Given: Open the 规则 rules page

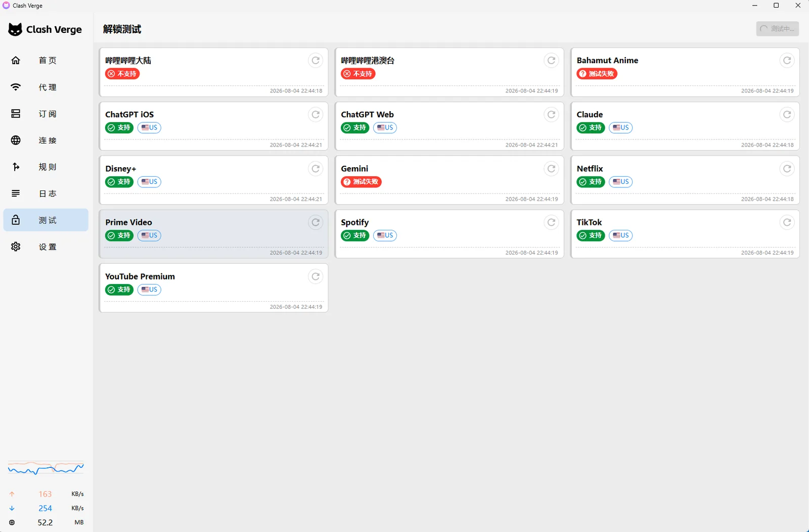Looking at the screenshot, I should 46,167.
